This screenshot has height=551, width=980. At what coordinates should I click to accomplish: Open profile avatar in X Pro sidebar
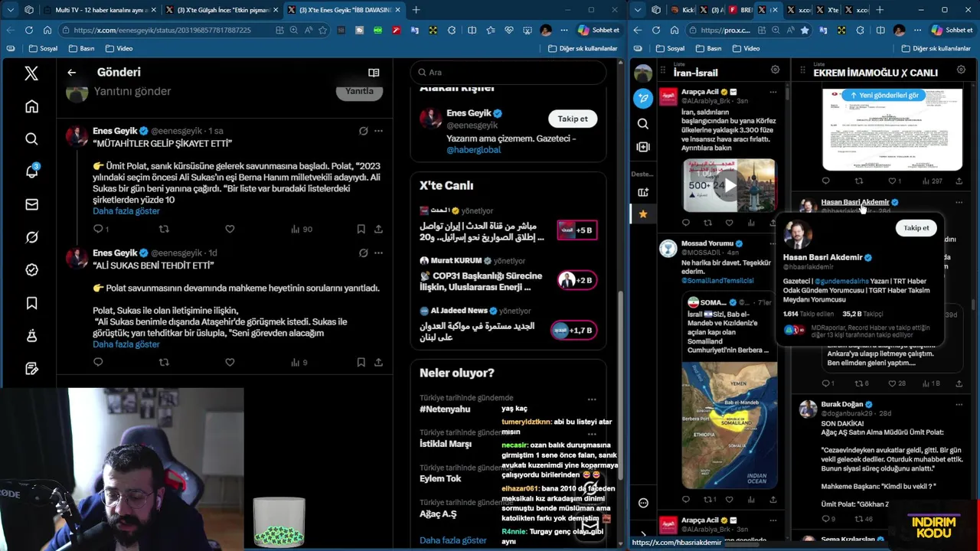click(x=643, y=73)
